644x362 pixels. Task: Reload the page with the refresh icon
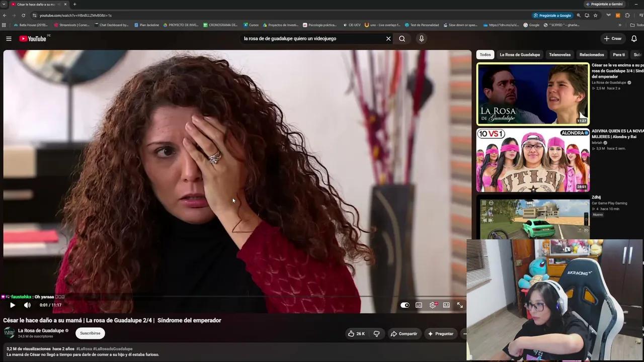click(x=23, y=16)
